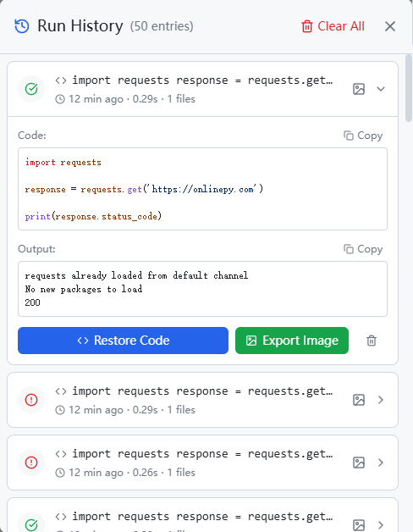Click the copy icon next to Output
The image size is (413, 532).
point(349,249)
